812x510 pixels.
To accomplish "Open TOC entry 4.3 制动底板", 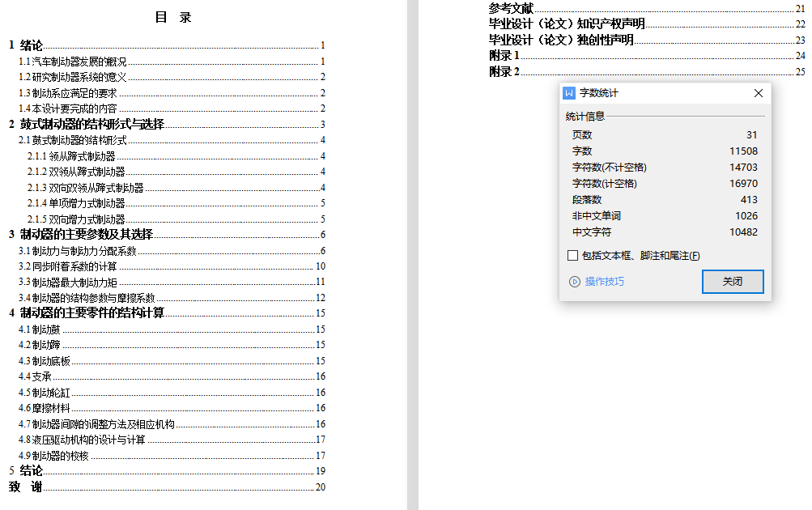I will point(172,361).
